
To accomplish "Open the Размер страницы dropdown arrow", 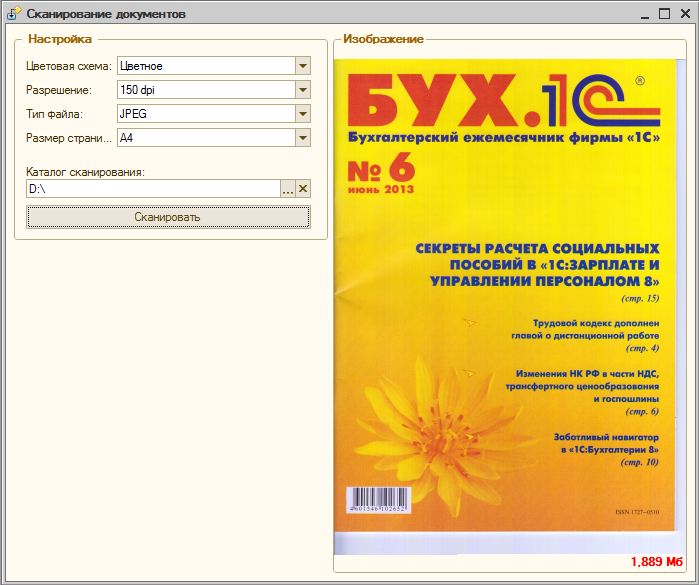I will pyautogui.click(x=303, y=138).
